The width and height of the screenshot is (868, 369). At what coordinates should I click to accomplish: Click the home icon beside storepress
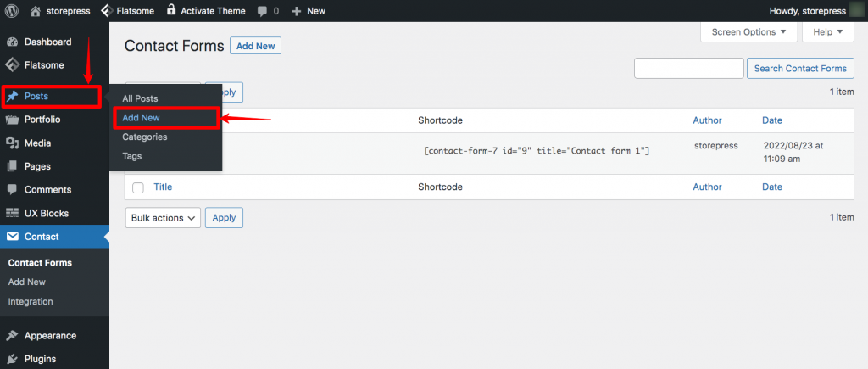[x=36, y=10]
